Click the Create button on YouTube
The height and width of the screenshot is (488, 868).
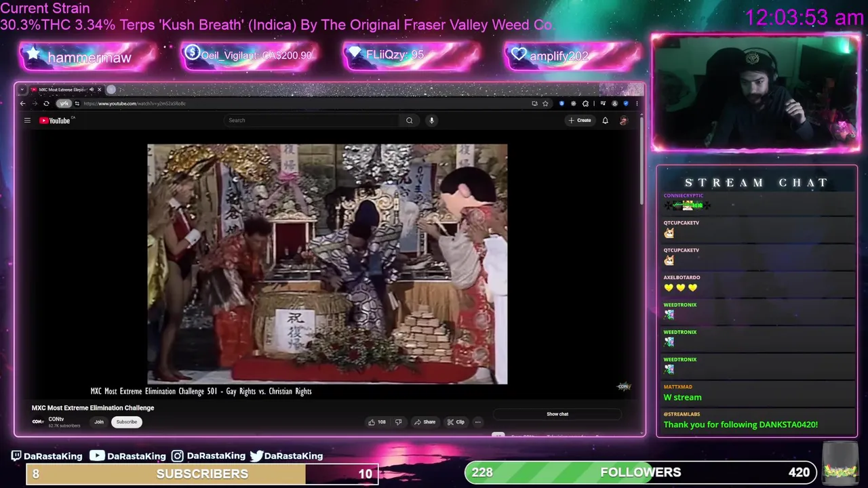[x=580, y=121]
